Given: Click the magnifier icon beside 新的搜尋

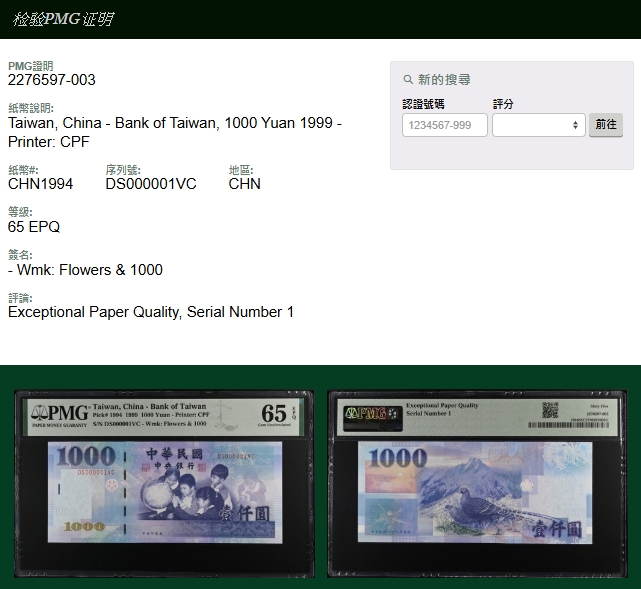Looking at the screenshot, I should point(408,80).
